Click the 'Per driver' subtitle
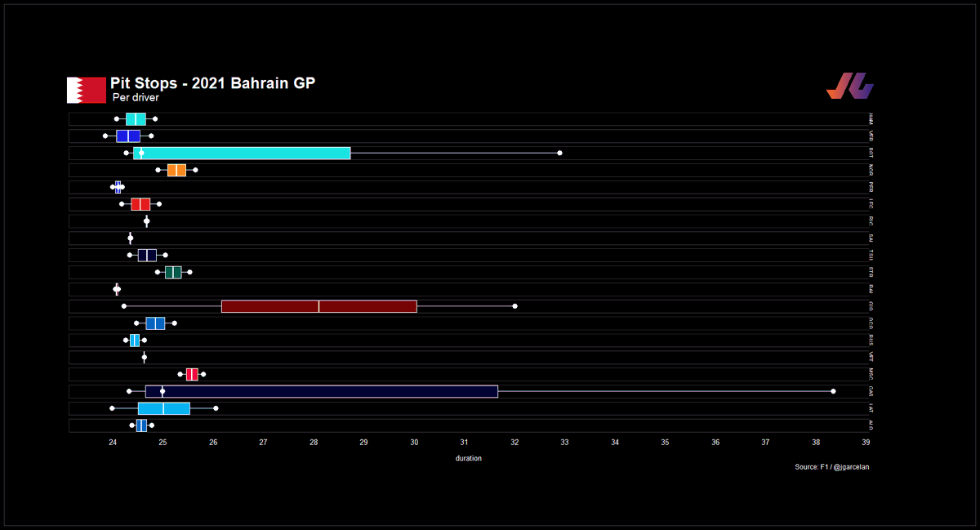Viewport: 980px width, 530px height. 136,98
